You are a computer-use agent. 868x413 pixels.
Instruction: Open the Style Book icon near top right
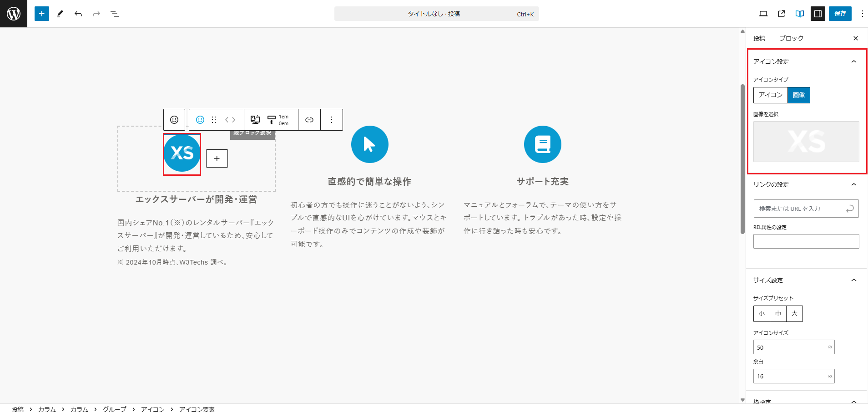pos(799,14)
